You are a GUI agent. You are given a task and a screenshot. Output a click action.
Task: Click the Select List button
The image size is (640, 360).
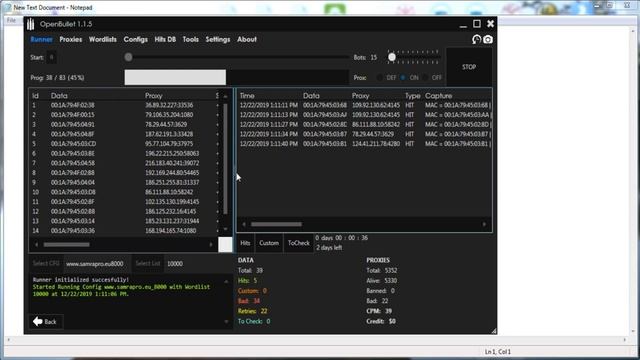pos(148,264)
